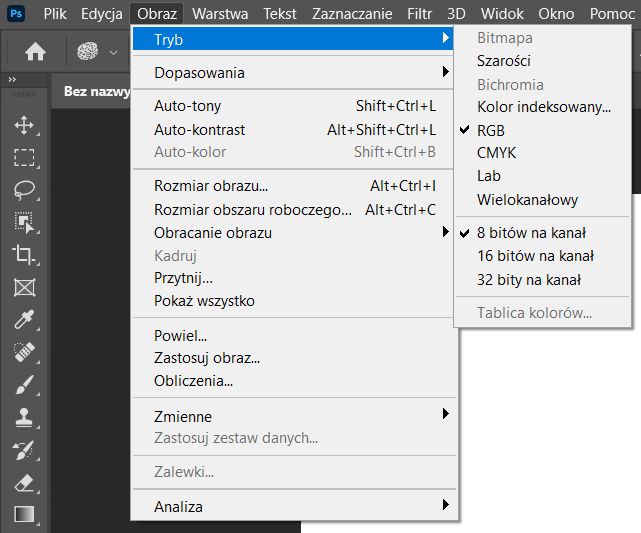Choose Lab color mode
The image size is (641, 533).
point(543,176)
